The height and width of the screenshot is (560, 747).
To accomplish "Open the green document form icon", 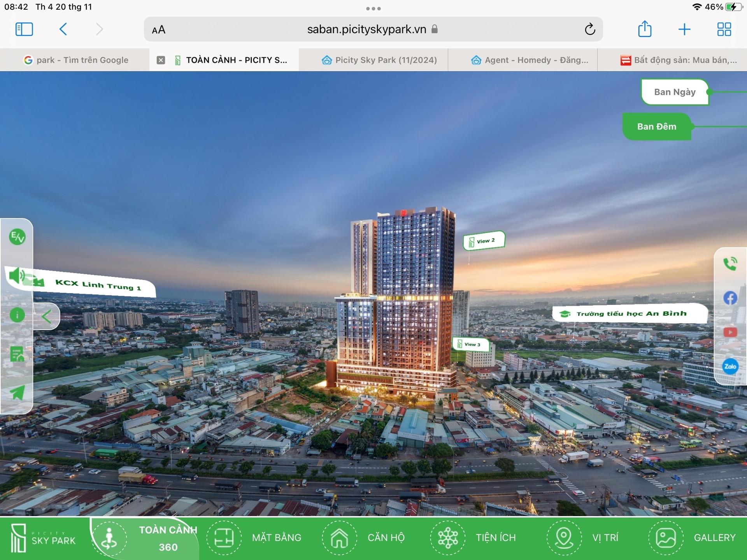I will (17, 354).
